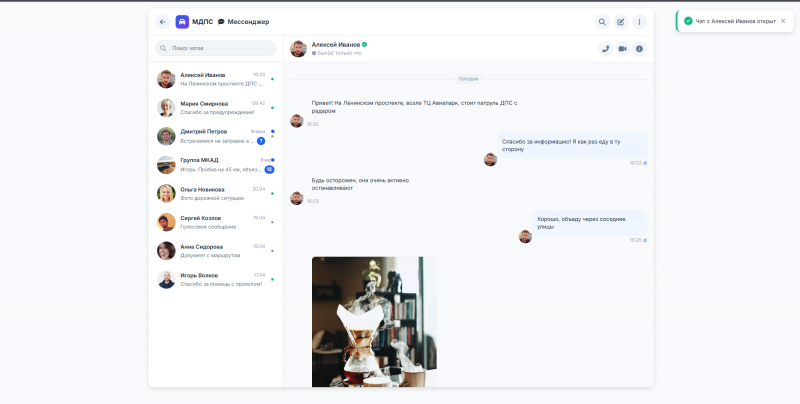Open search via magnifier icon in header

pos(602,22)
